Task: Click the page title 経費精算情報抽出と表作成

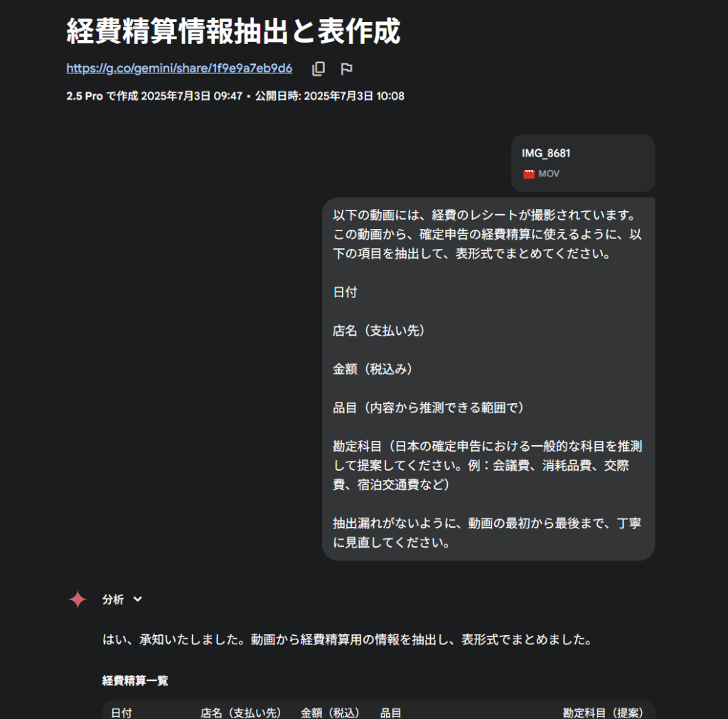Action: point(233,31)
